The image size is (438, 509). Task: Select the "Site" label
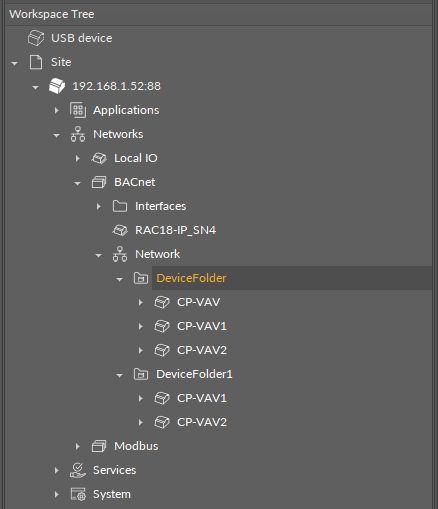[61, 62]
